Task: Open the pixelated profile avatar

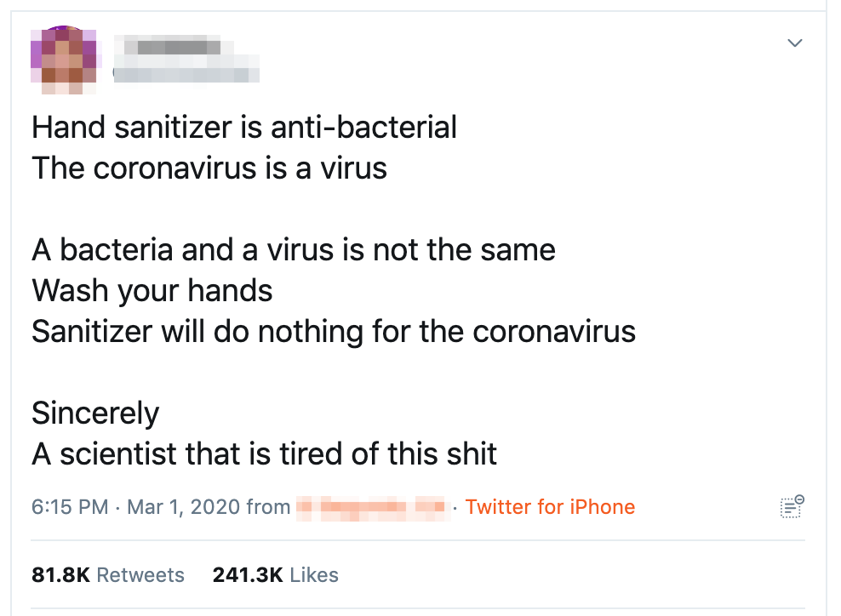Action: click(x=63, y=60)
